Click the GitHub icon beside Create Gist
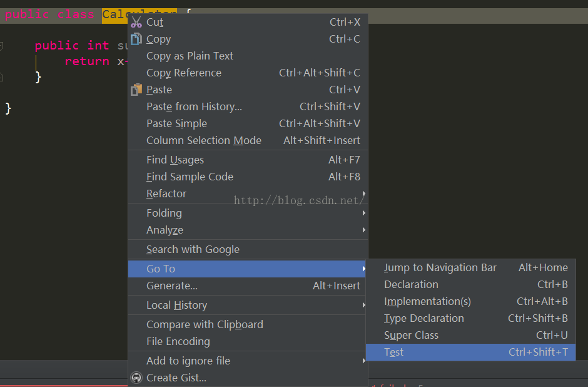The height and width of the screenshot is (387, 588). (136, 378)
